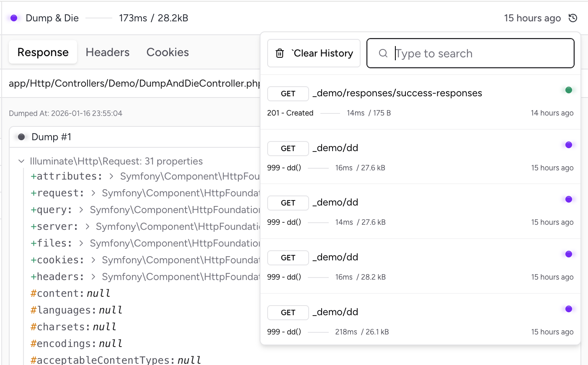Collapse the Illuminate\Http\Request tree node
Screen dimensions: 588x365
21,161
